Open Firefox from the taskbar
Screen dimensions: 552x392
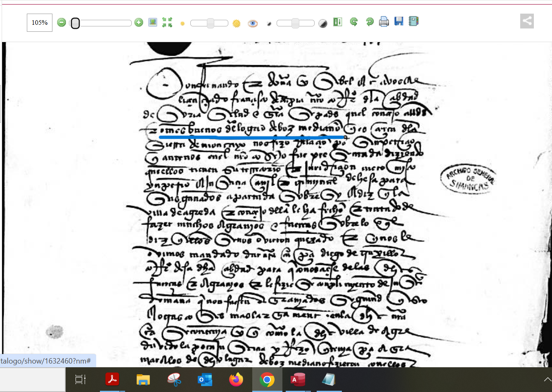coord(236,380)
